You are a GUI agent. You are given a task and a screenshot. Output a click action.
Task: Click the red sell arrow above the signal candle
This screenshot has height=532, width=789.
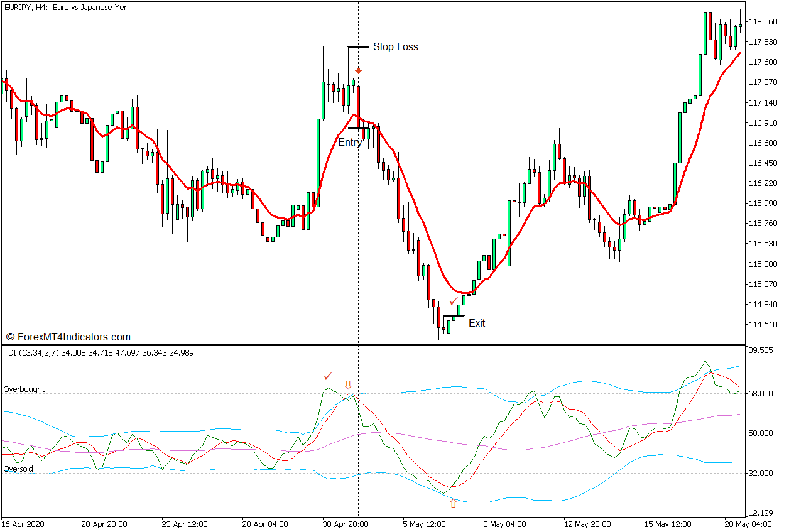point(359,72)
